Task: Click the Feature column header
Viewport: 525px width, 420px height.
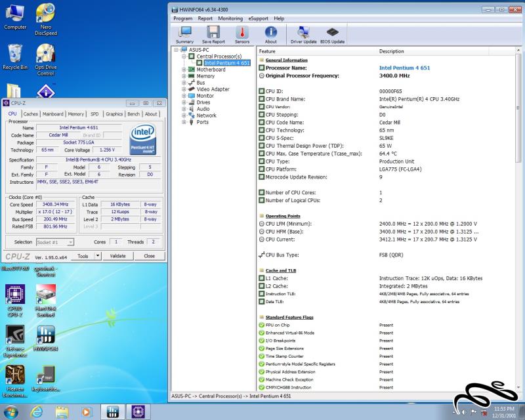Action: click(317, 51)
